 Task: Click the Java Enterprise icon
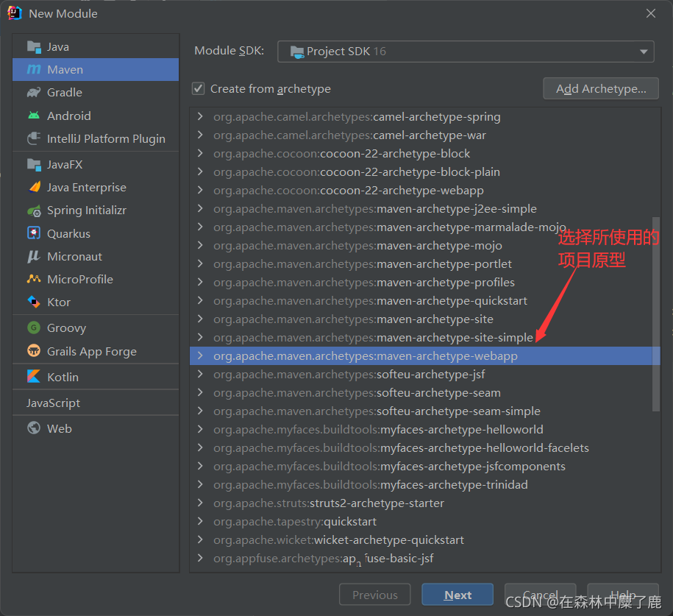(34, 187)
